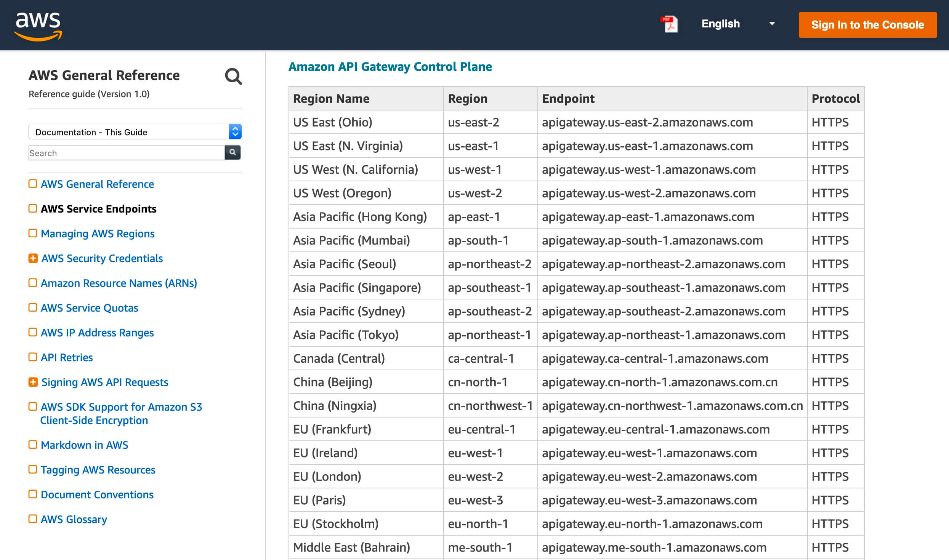Click the square bullet icon beside Markdown in AWS
Viewport: 949px width, 560px height.
[33, 445]
